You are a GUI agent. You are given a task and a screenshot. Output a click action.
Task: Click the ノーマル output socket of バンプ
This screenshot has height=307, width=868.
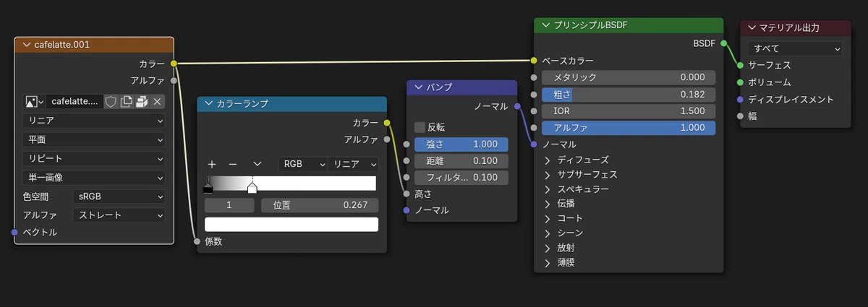(517, 106)
